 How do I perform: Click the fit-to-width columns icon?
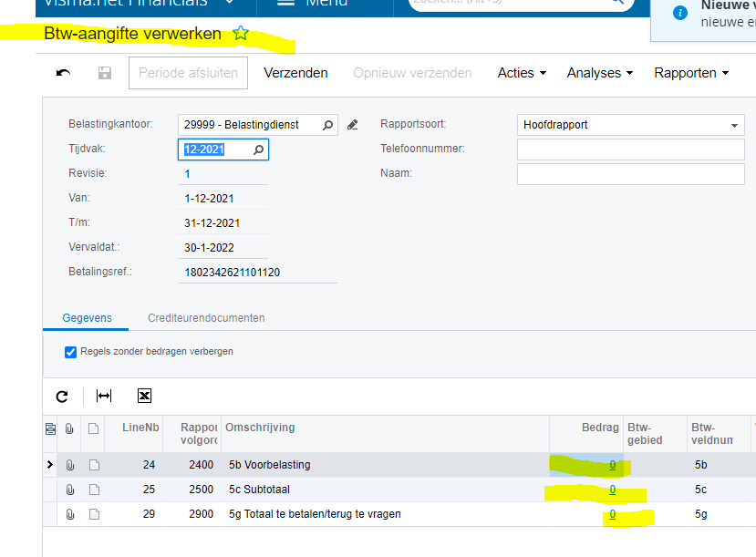coord(104,396)
